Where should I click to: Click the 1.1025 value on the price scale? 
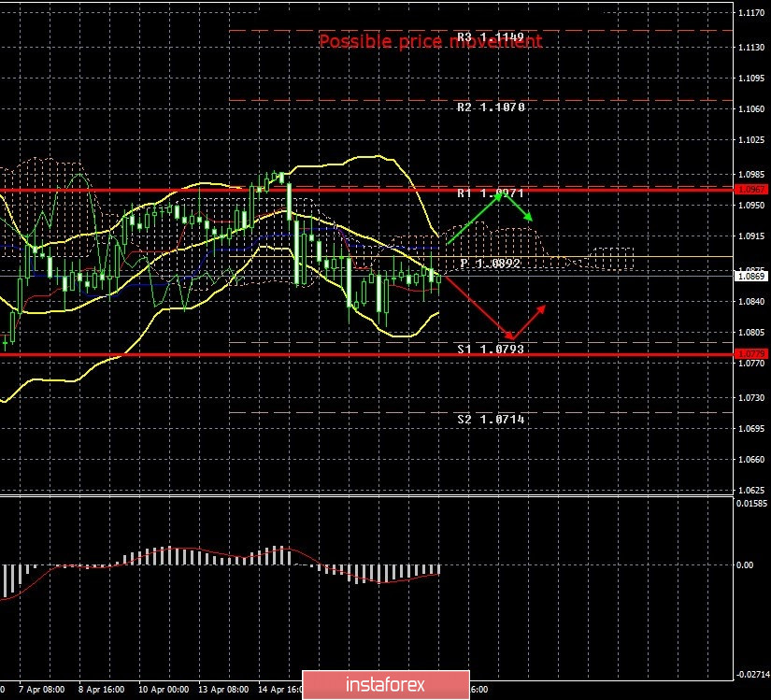[x=753, y=137]
